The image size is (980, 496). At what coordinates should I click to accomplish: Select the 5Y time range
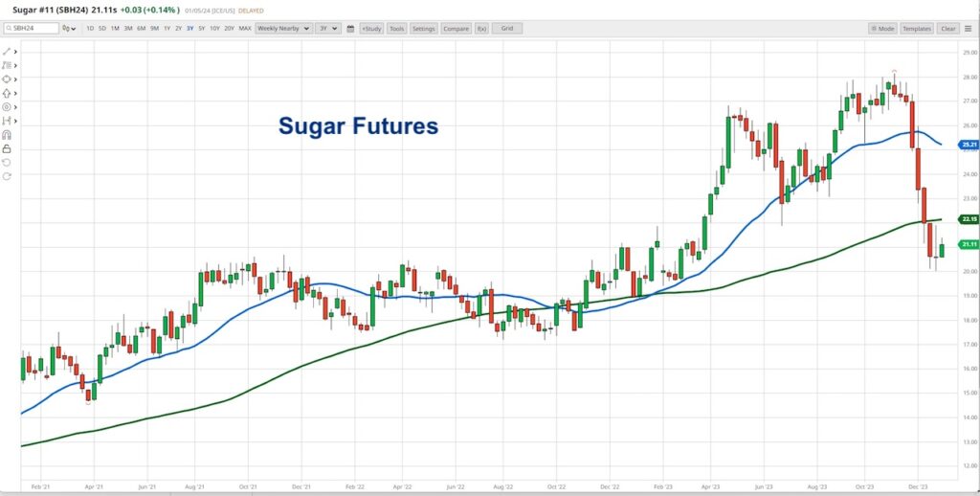(201, 29)
